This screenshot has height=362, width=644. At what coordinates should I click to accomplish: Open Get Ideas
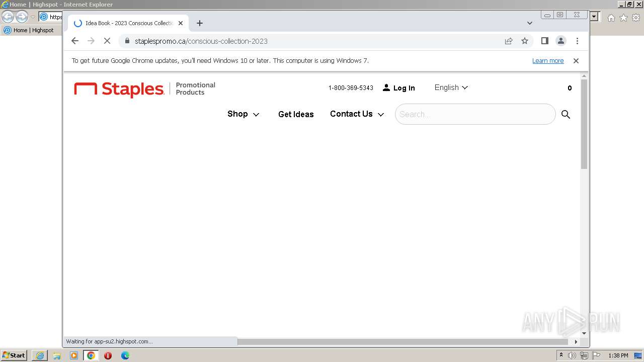[x=296, y=114]
